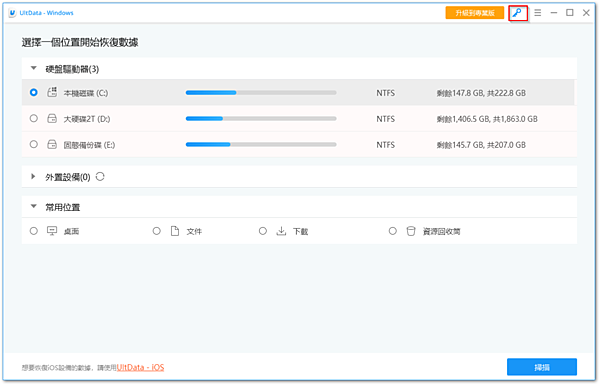The height and width of the screenshot is (385, 600).
Task: Open the register key icon
Action: [517, 13]
